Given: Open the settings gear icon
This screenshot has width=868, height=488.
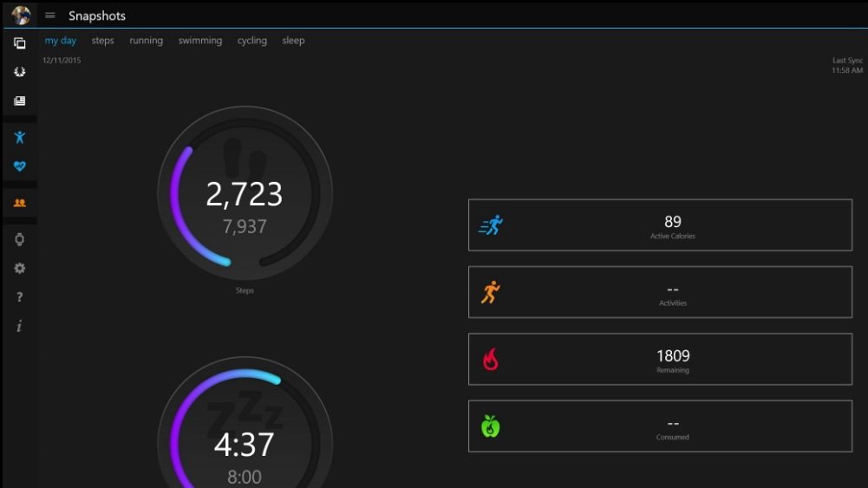Looking at the screenshot, I should point(19,269).
